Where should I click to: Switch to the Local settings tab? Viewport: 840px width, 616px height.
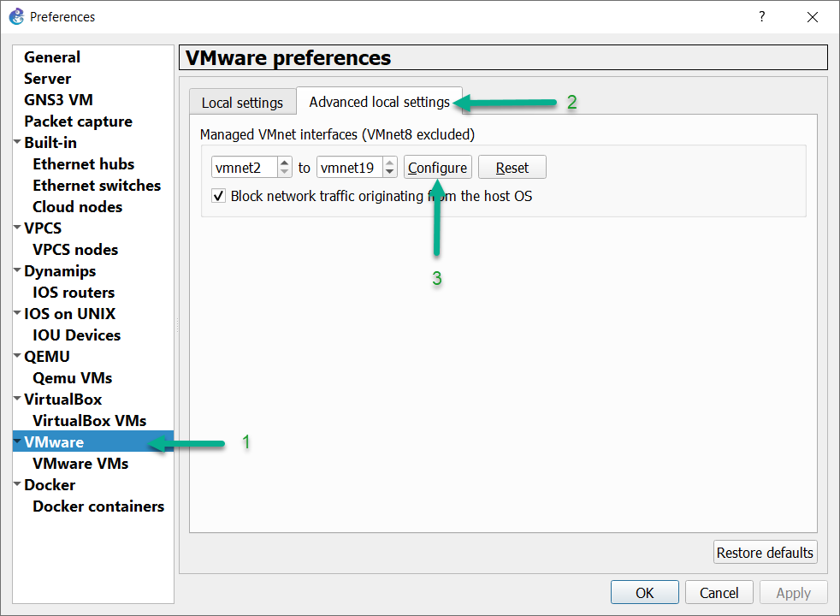(x=242, y=103)
